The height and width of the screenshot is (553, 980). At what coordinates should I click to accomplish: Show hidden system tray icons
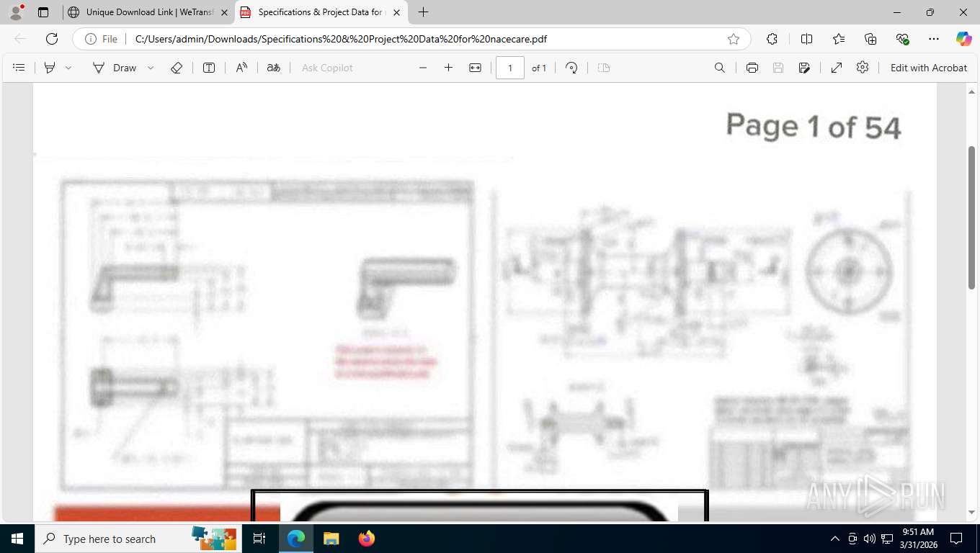(x=835, y=539)
